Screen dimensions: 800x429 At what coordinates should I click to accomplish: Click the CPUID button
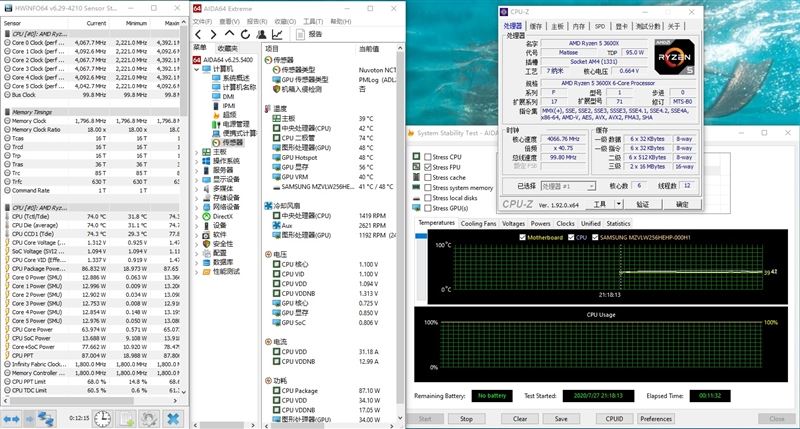[x=614, y=419]
